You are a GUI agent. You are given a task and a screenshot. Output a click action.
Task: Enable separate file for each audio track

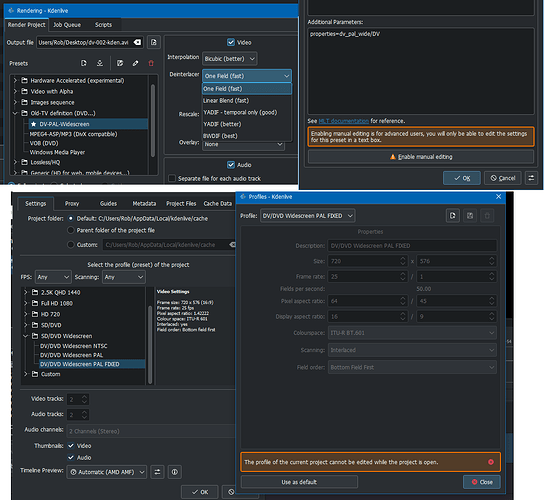point(172,178)
